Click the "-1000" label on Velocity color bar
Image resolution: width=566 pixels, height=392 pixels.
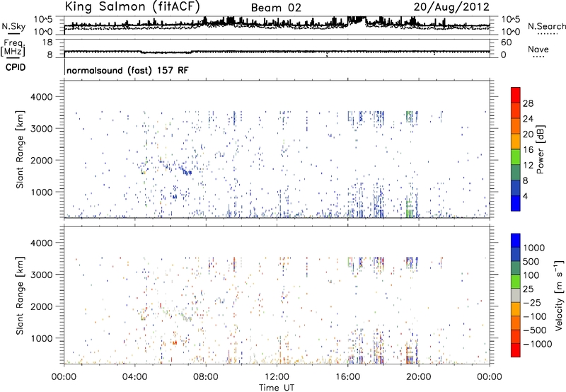point(538,344)
